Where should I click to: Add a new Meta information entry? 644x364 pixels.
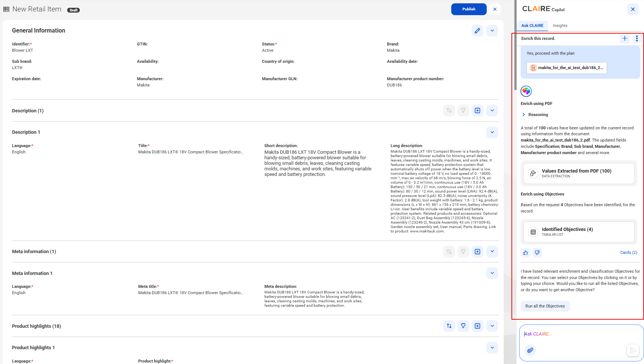477,252
